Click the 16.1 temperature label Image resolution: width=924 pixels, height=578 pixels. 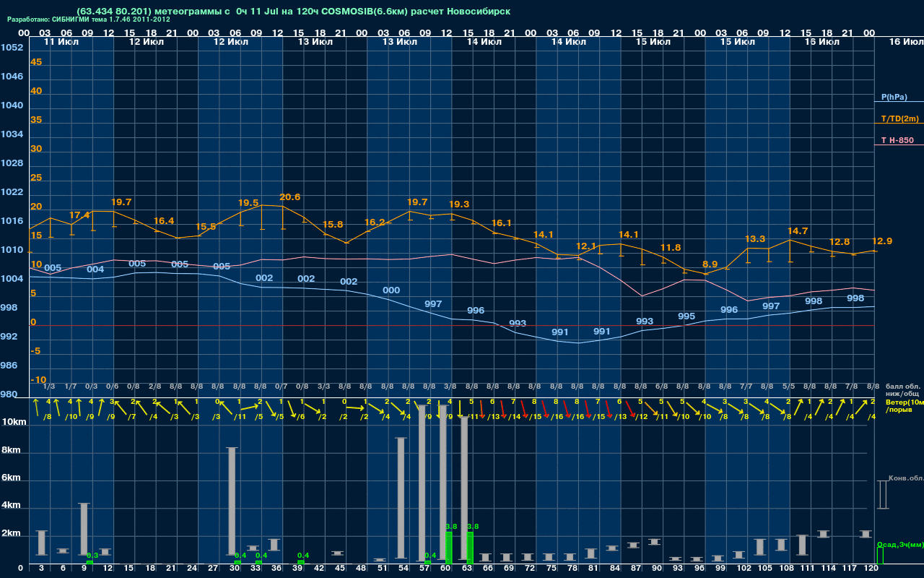point(501,223)
